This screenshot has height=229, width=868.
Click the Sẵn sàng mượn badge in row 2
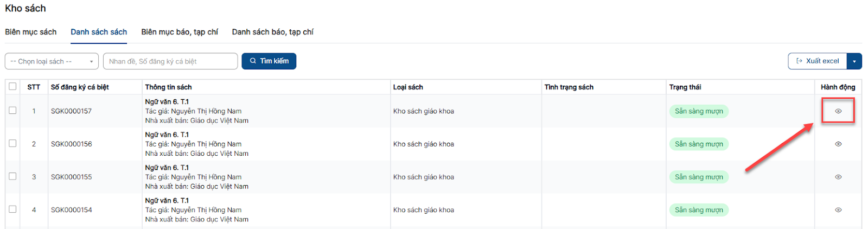pos(699,144)
